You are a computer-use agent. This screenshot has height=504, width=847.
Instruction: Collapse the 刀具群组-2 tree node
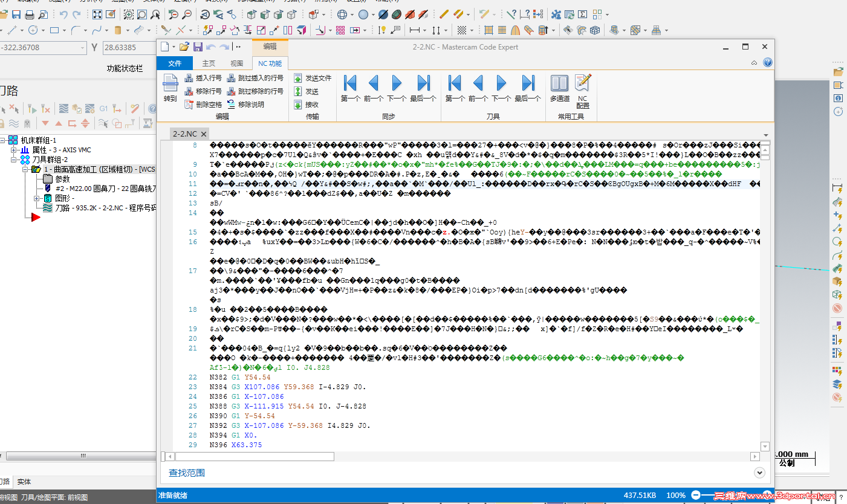tap(15, 160)
